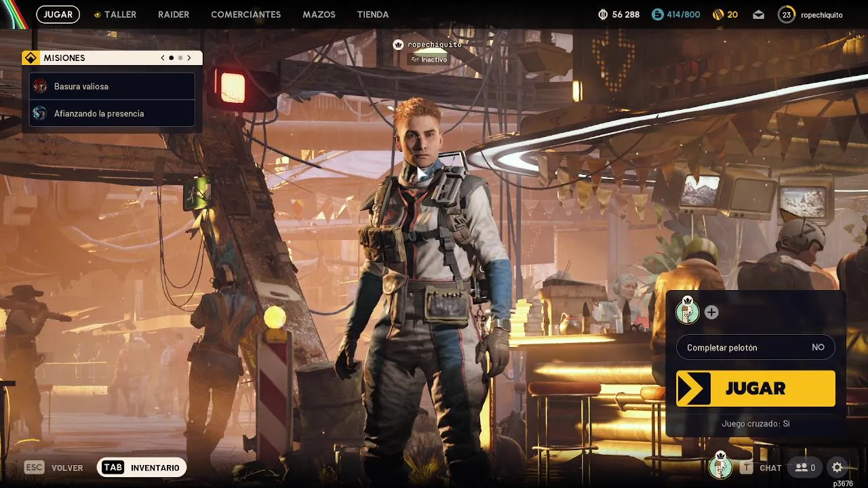The image size is (868, 488).
Task: Open the Afianzando la presencia mission
Action: tap(113, 113)
